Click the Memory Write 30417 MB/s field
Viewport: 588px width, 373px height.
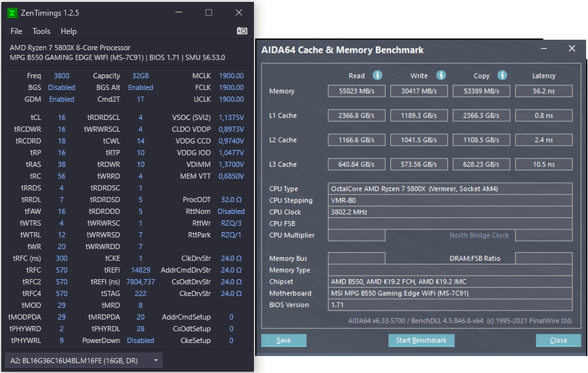click(x=419, y=91)
